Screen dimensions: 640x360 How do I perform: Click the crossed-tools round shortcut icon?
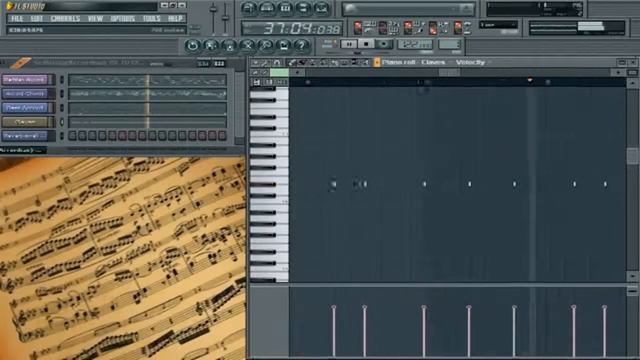pyautogui.click(x=247, y=45)
